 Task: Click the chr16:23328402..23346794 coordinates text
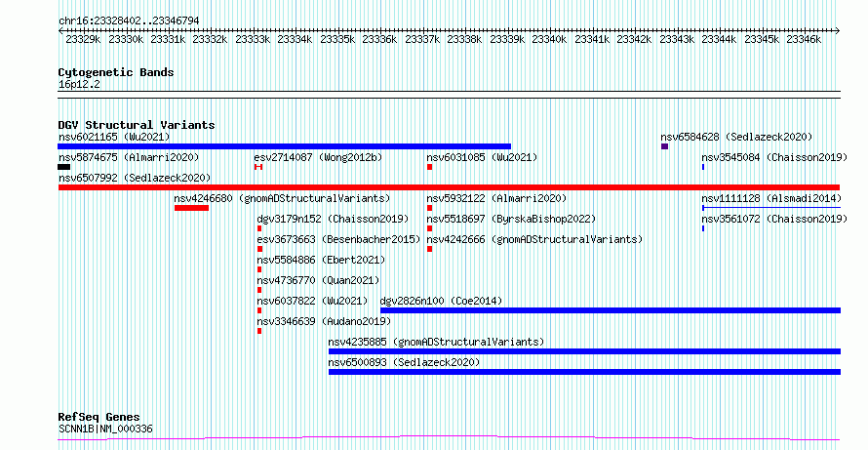point(129,20)
